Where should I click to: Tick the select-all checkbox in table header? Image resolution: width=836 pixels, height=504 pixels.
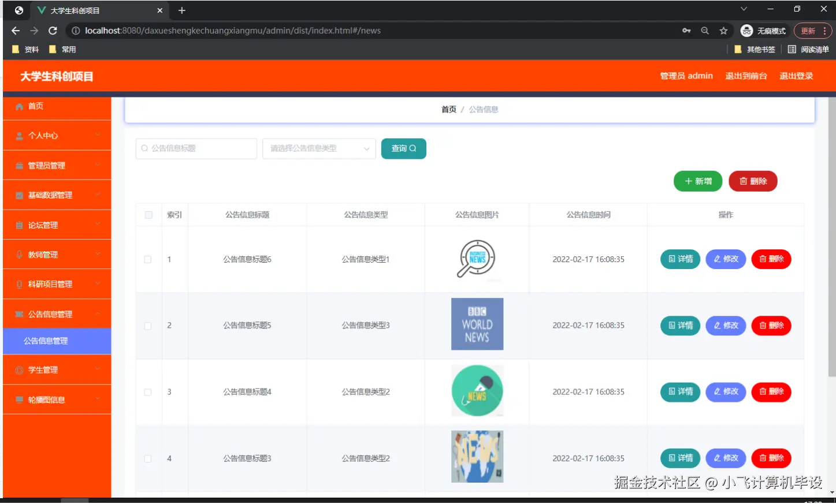[x=148, y=215]
